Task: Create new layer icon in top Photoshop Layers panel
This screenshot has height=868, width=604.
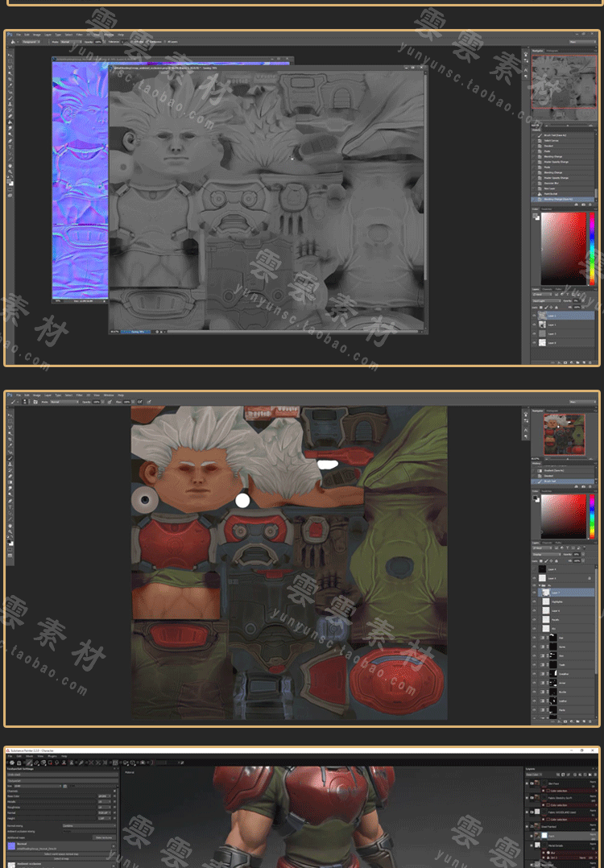Action: click(x=584, y=362)
